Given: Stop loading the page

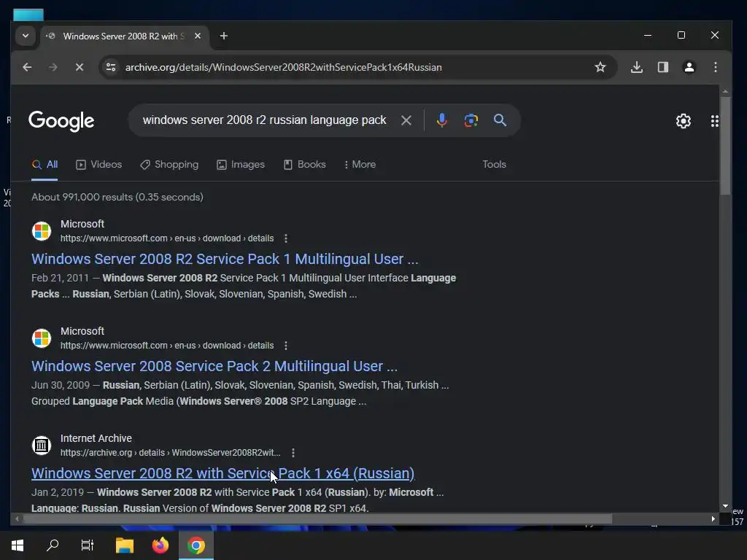Looking at the screenshot, I should [79, 67].
